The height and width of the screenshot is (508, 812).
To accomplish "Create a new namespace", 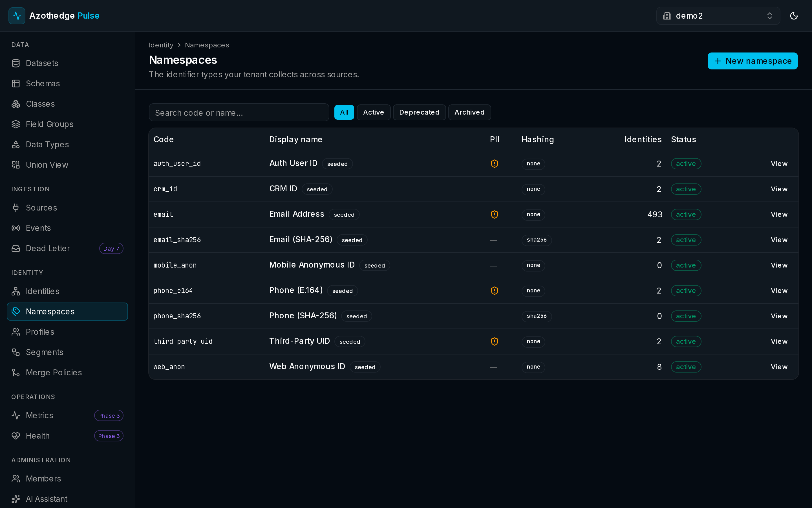I will coord(753,61).
